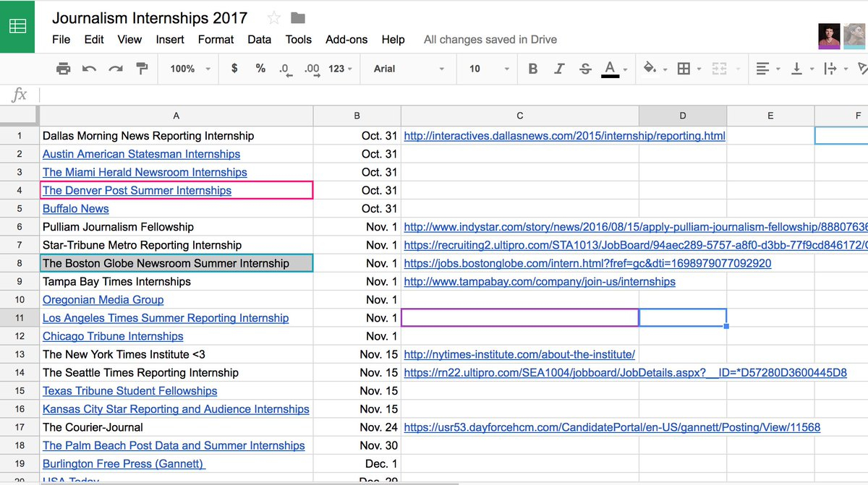Image resolution: width=868 pixels, height=485 pixels.
Task: Open the Google Sheets home icon
Action: click(x=17, y=27)
